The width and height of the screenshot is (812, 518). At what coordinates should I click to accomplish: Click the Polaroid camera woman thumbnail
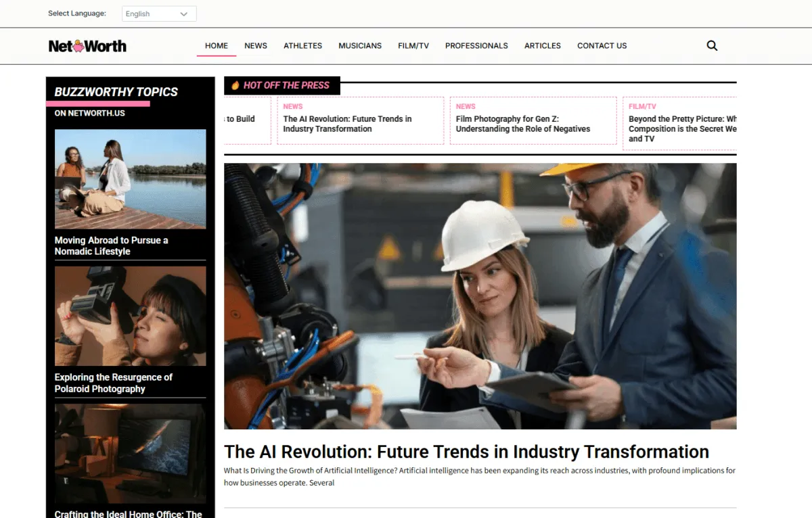point(131,316)
